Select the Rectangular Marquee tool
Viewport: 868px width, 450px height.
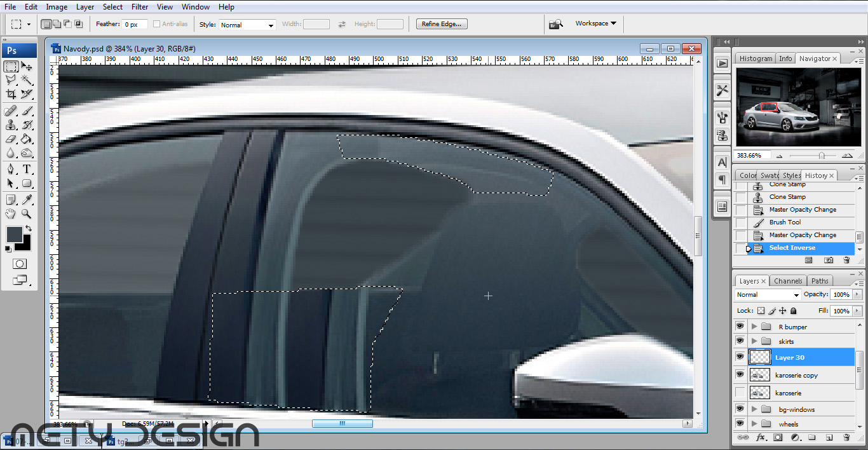[x=11, y=67]
